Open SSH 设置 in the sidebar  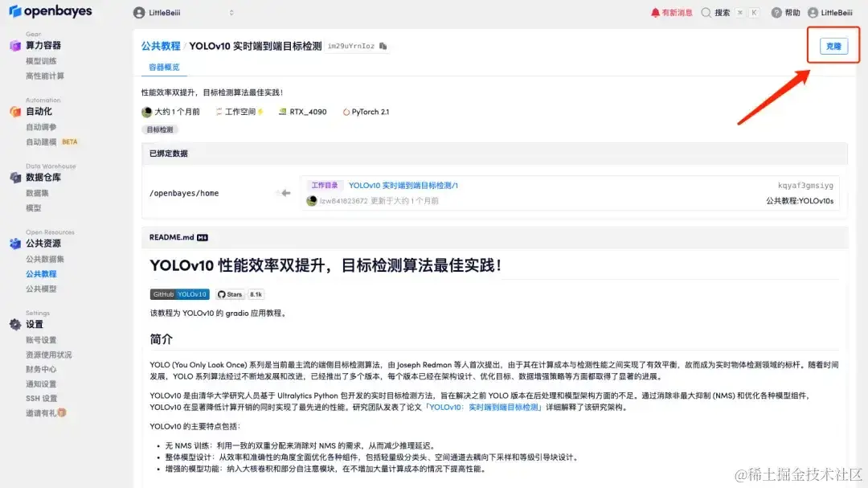tap(42, 398)
